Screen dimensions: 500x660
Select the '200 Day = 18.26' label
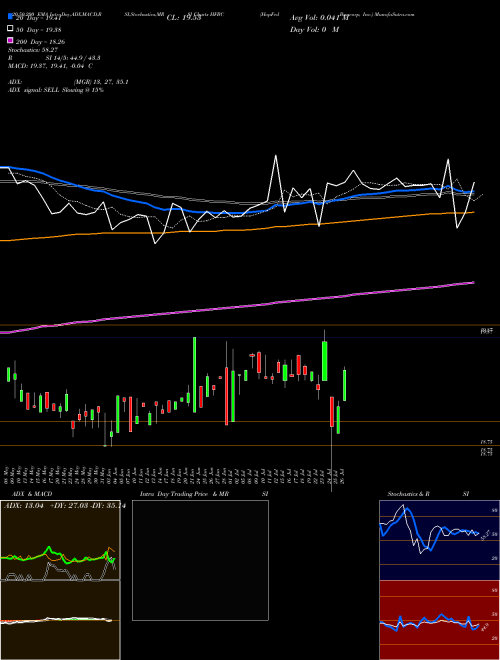pos(40,42)
